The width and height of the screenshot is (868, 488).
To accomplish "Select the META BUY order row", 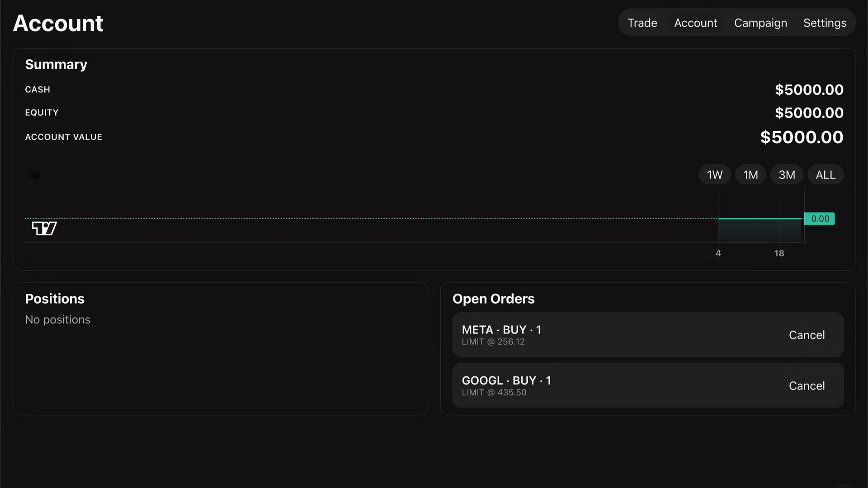I will click(x=648, y=335).
